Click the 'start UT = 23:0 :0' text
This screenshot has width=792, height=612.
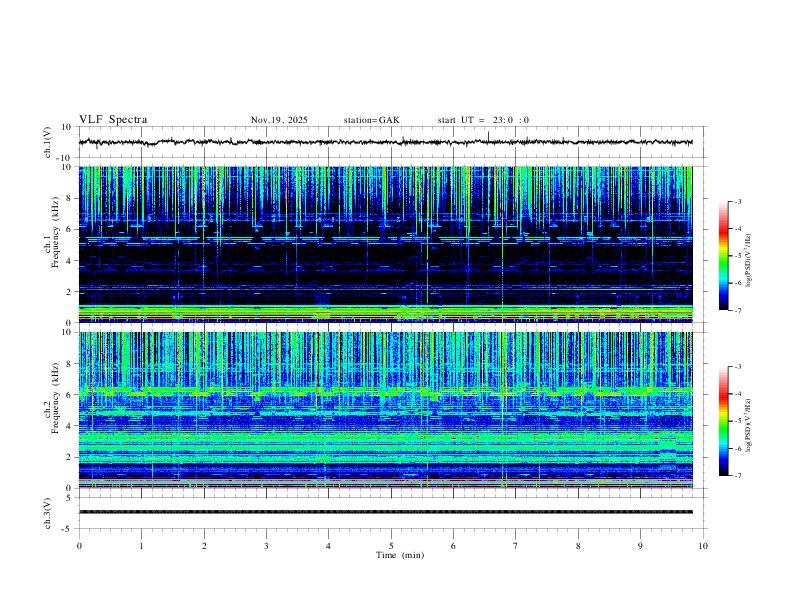click(x=483, y=120)
